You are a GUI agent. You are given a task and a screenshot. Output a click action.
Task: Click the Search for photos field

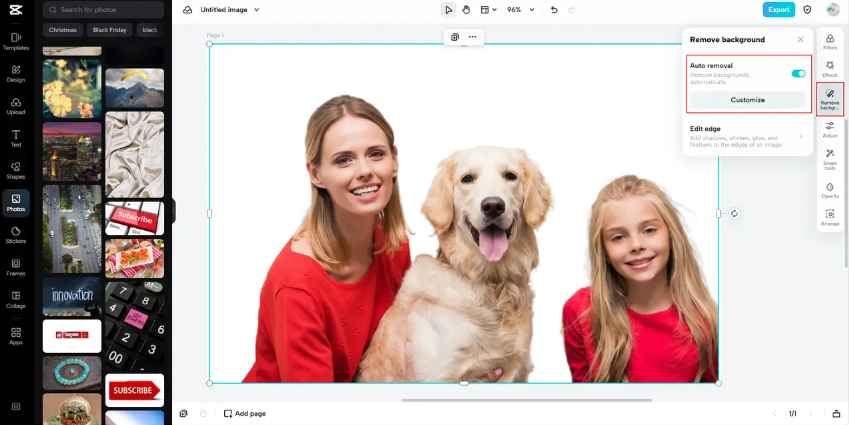click(103, 10)
